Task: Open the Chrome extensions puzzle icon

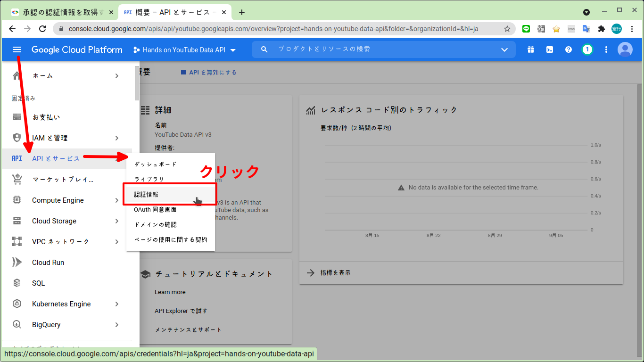Action: 601,29
